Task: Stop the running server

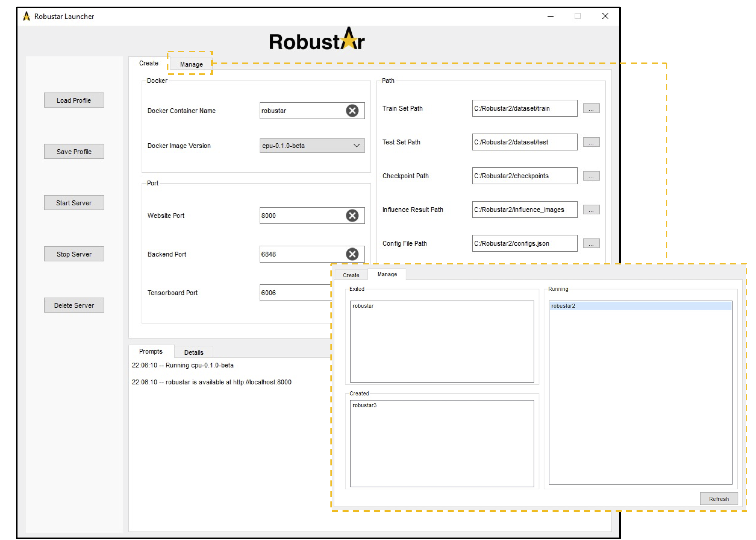Action: [x=74, y=254]
